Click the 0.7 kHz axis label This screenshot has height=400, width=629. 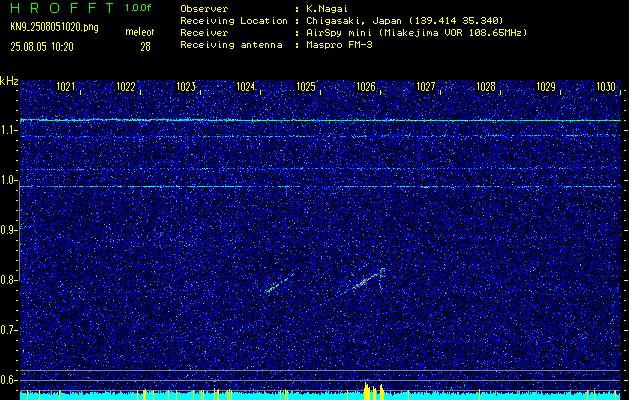tap(7, 330)
